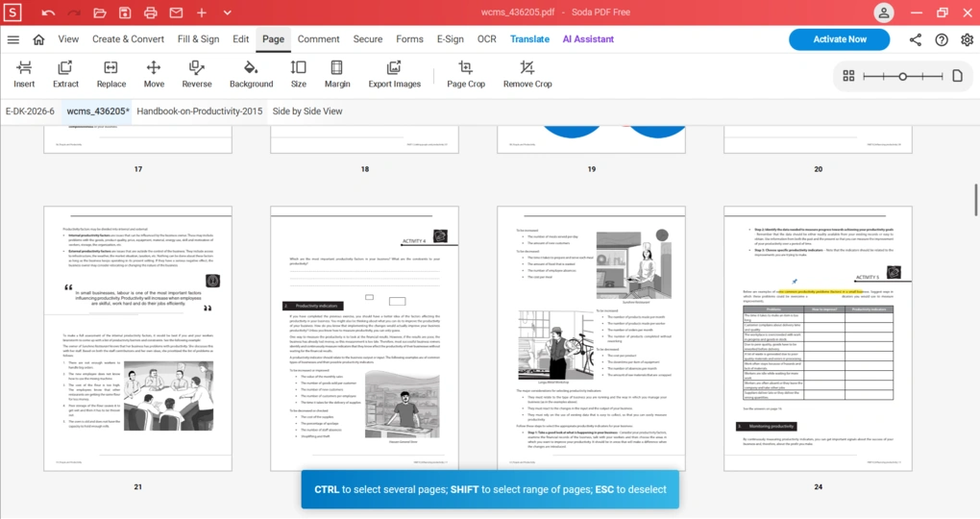The width and height of the screenshot is (980, 519).
Task: Select the page 17 thumbnail
Action: click(x=137, y=138)
